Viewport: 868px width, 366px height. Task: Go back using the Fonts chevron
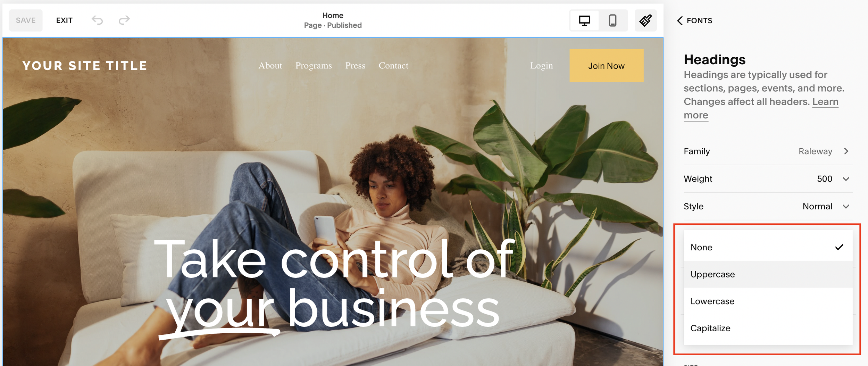[680, 21]
